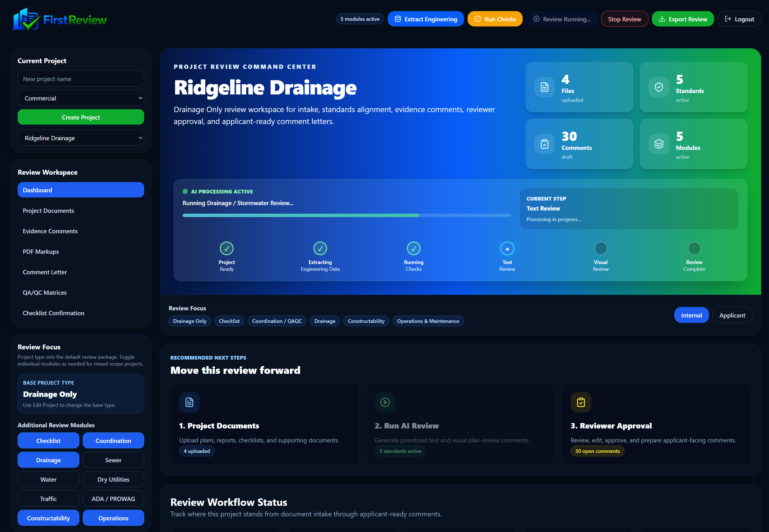
Task: Click the logout arrow icon
Action: pos(728,19)
